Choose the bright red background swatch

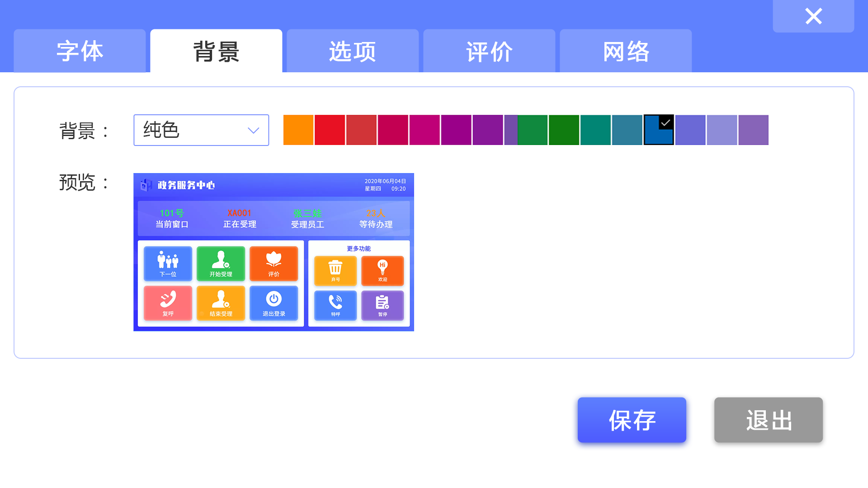(330, 130)
